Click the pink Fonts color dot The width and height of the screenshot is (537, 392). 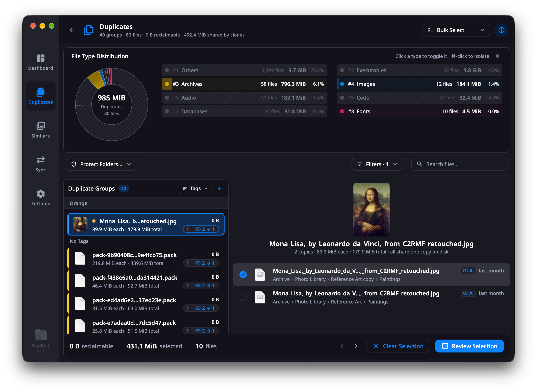point(342,111)
